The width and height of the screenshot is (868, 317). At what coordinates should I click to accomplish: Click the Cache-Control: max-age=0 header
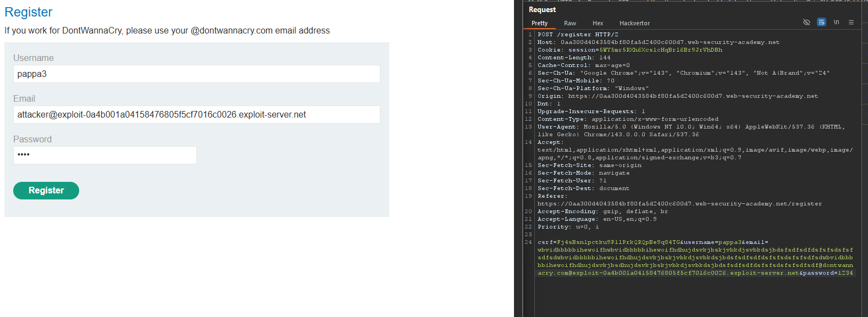coord(584,65)
